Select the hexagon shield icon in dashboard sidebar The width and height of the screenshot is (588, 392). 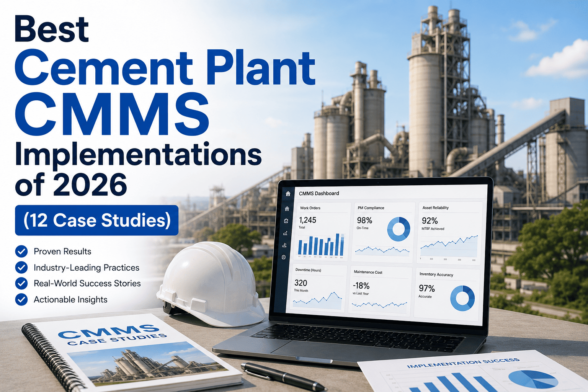point(284,257)
